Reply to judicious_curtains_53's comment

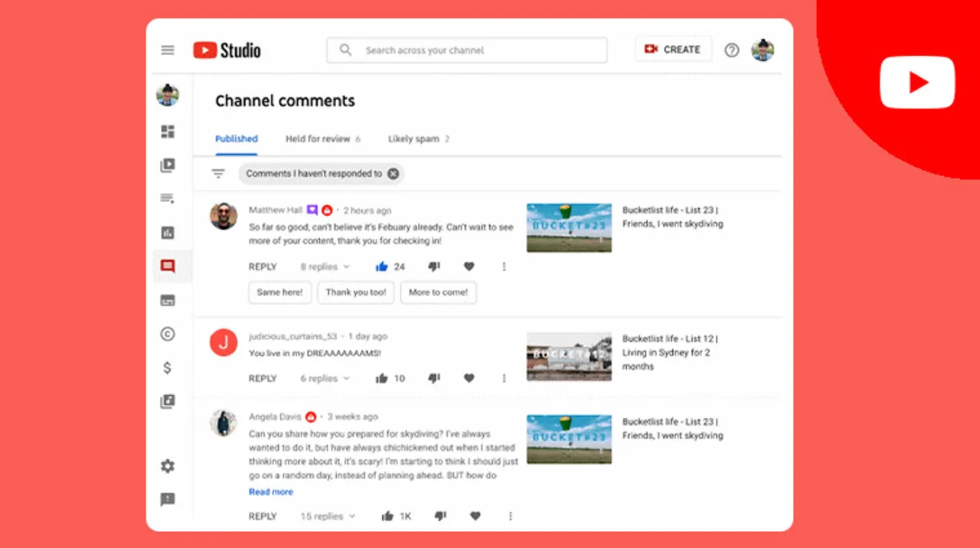tap(263, 378)
